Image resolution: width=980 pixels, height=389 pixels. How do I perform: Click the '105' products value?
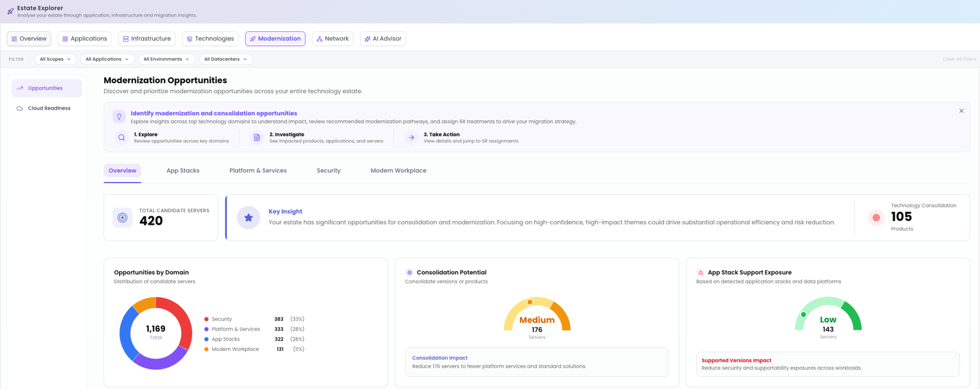point(902,217)
